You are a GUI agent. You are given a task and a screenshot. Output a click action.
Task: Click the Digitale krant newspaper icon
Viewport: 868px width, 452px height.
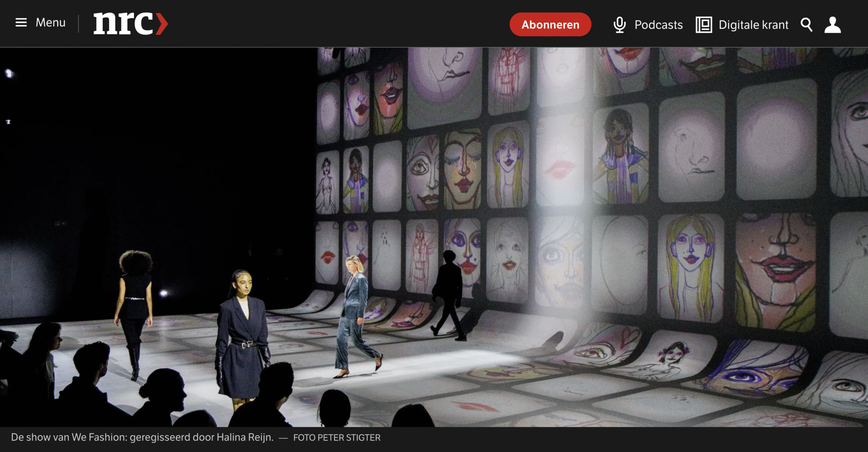click(x=704, y=25)
